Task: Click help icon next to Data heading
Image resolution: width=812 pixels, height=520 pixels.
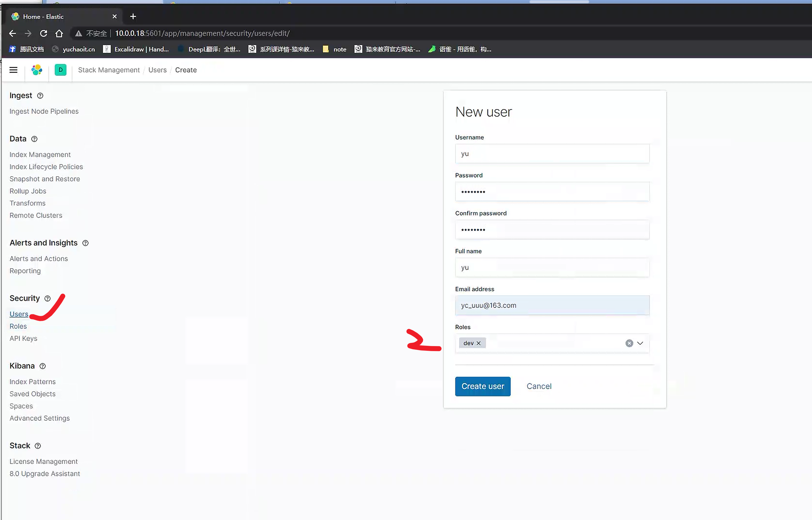Action: 34,139
